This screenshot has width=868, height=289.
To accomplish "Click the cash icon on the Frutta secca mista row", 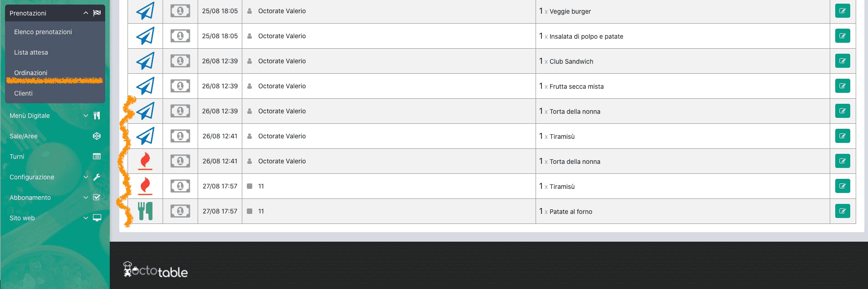I will click(180, 86).
